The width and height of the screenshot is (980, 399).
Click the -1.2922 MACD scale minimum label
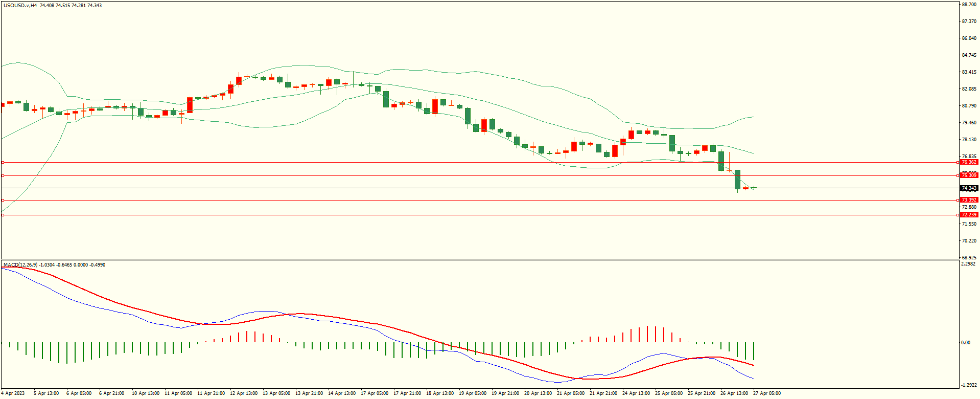point(969,385)
